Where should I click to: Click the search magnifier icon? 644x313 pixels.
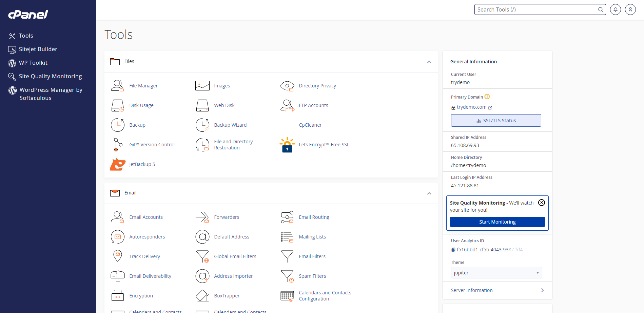(x=600, y=9)
